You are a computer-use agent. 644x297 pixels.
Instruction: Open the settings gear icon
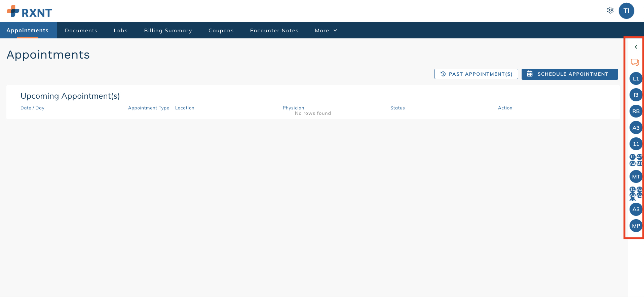coord(610,10)
